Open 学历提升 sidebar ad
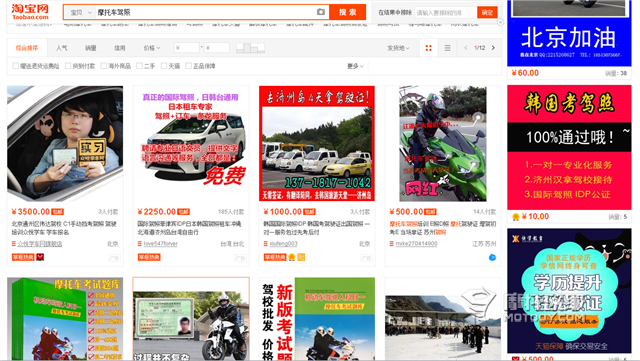Screen dimensions: 640x361 [x=569, y=291]
